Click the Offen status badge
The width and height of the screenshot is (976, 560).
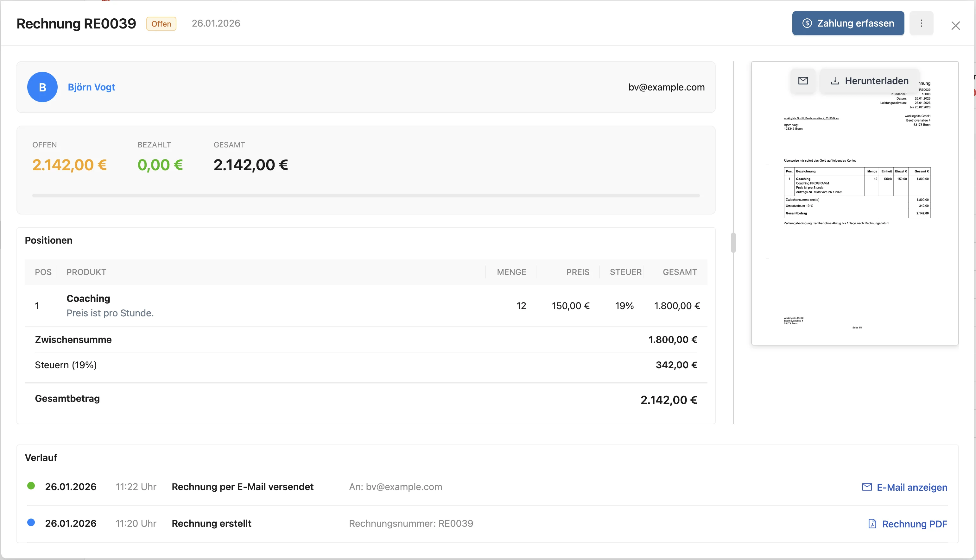(x=161, y=24)
